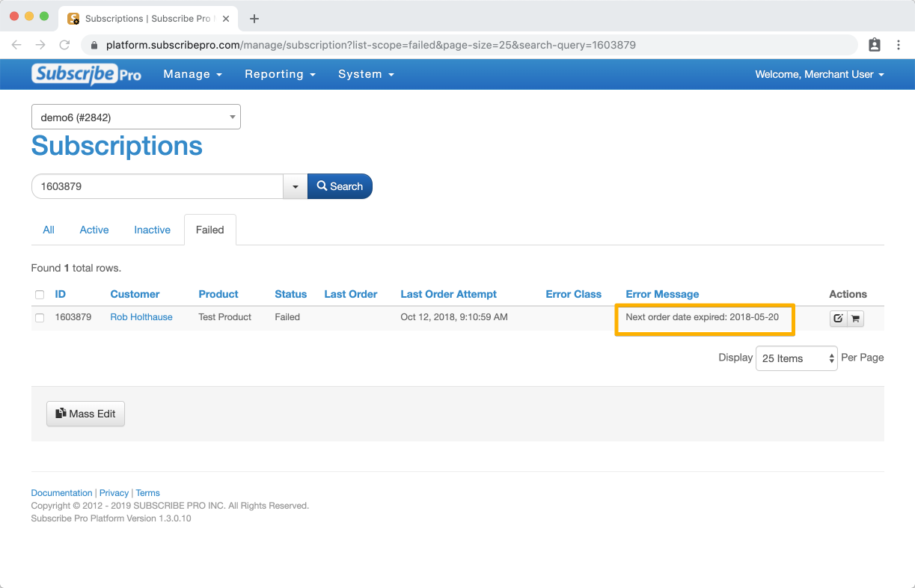
Task: Open the System menu
Action: tap(367, 74)
